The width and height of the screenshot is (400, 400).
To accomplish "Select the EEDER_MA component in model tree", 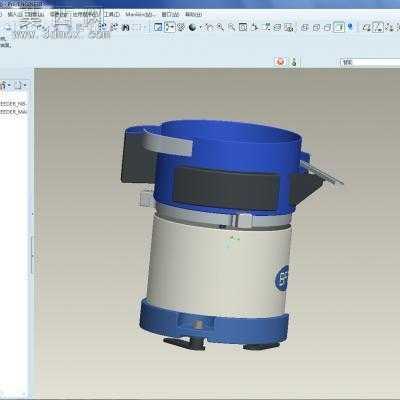I will 13,112.
